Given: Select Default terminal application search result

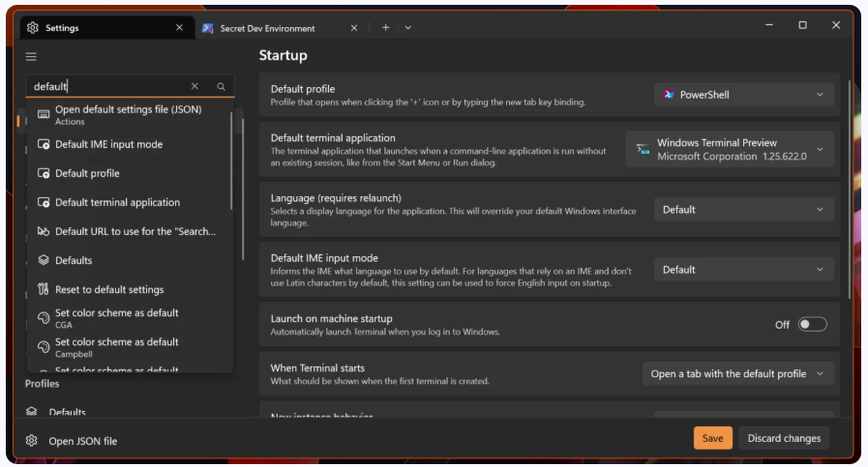Looking at the screenshot, I should click(x=129, y=202).
